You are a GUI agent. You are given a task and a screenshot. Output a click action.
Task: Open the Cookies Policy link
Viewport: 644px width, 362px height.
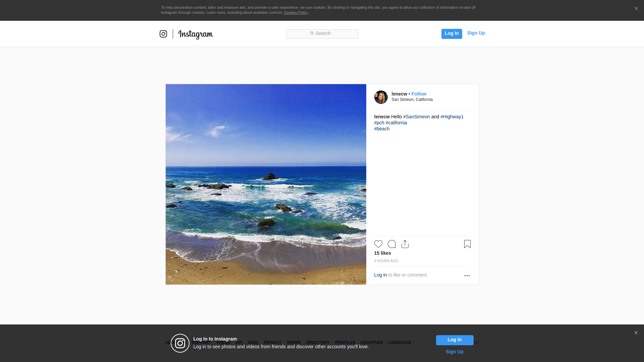pos(296,12)
